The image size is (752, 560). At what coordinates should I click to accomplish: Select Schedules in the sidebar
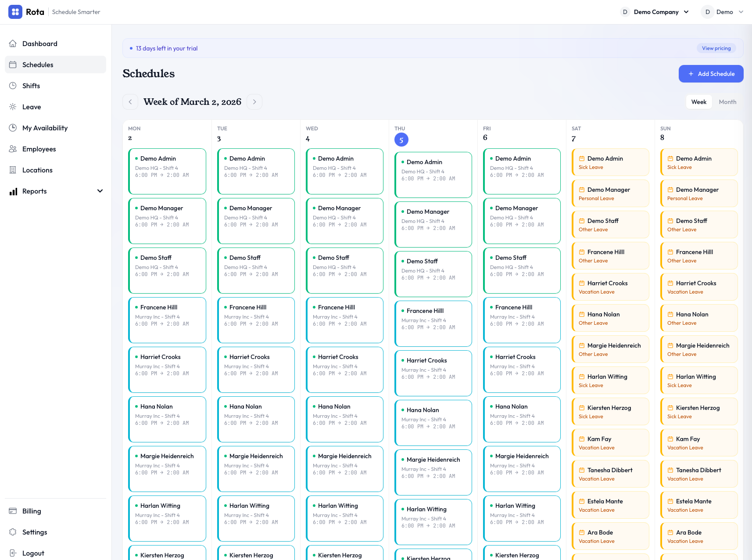click(38, 65)
